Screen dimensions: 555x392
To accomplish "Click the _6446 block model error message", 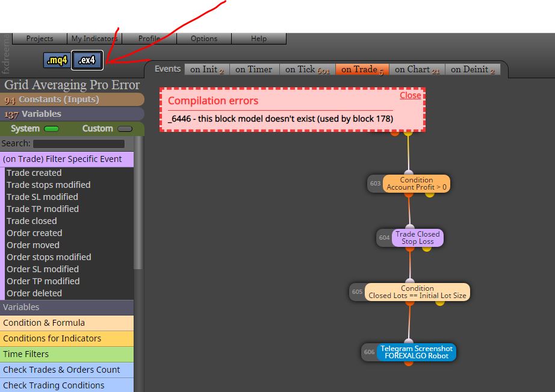I will (281, 119).
